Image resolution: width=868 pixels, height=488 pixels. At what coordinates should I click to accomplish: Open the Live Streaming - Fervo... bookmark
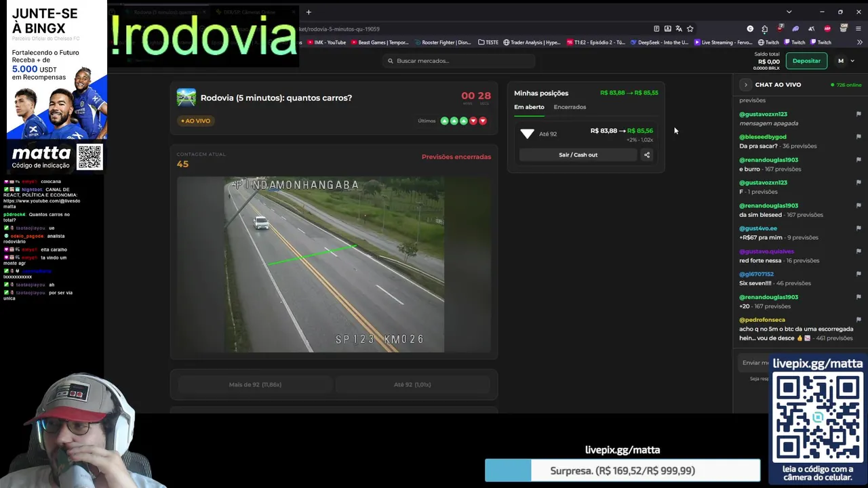(x=723, y=42)
